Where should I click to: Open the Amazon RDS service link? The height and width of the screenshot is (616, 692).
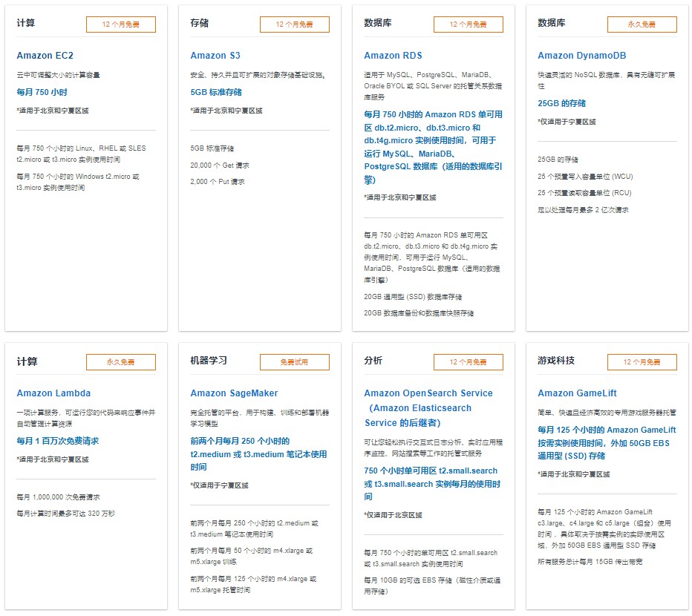coord(393,56)
